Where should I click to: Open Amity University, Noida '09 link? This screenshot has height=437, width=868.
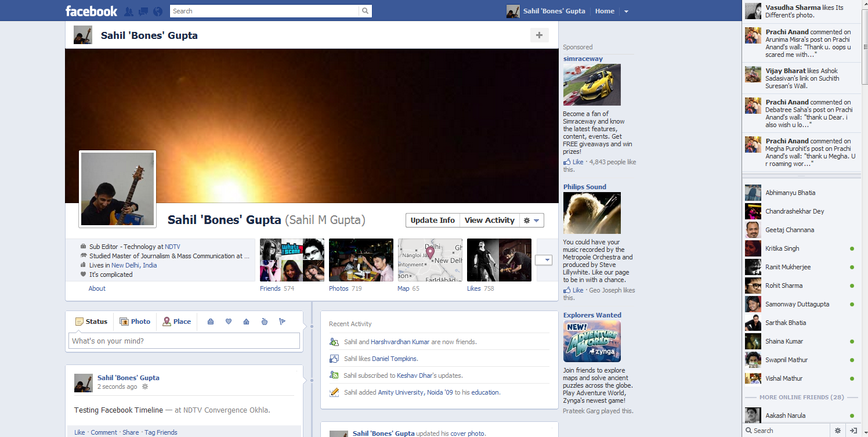coord(415,392)
